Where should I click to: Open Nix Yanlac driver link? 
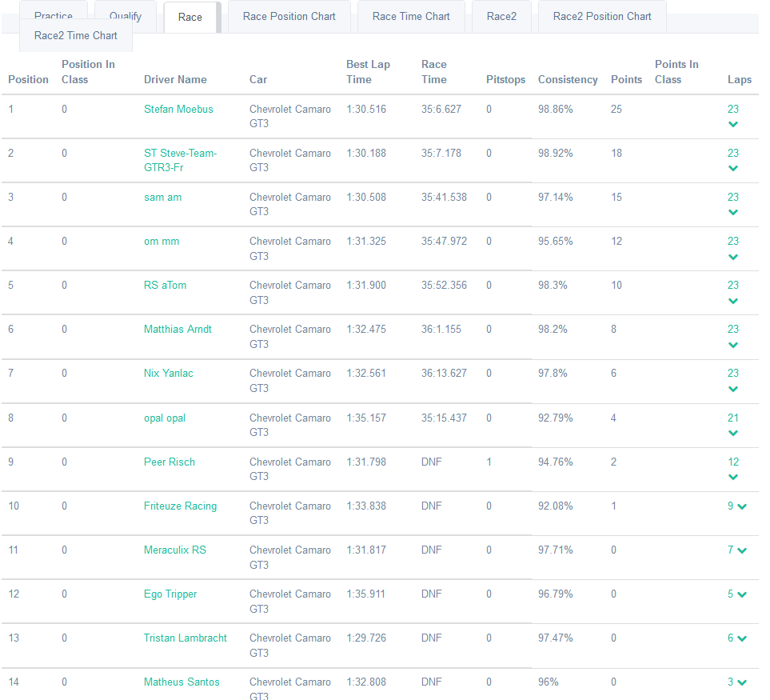tap(169, 373)
